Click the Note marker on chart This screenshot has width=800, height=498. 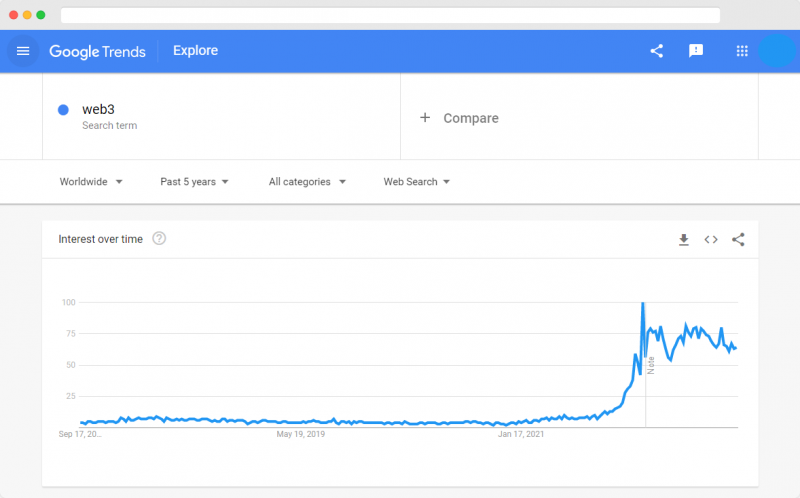(x=651, y=365)
